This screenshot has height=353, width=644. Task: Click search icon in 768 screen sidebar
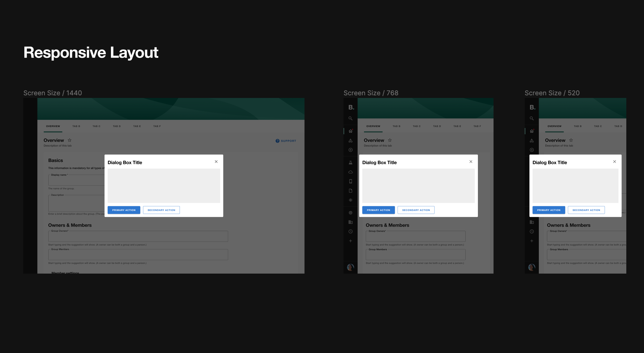(x=350, y=118)
